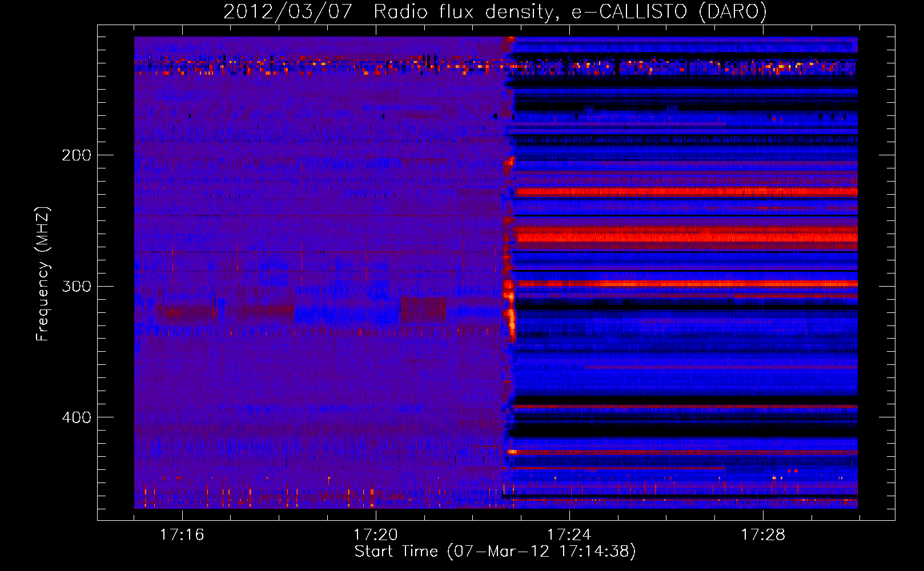Click the 300 frequency tick label

(x=76, y=286)
